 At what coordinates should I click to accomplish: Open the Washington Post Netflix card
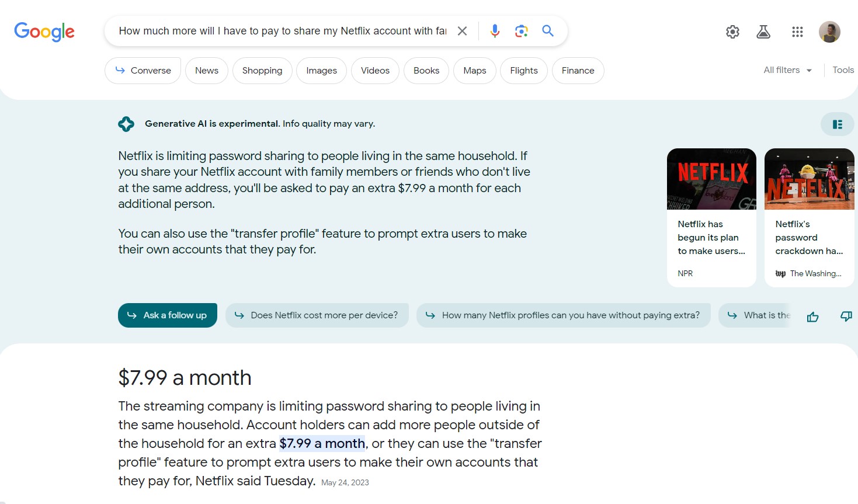(x=809, y=217)
